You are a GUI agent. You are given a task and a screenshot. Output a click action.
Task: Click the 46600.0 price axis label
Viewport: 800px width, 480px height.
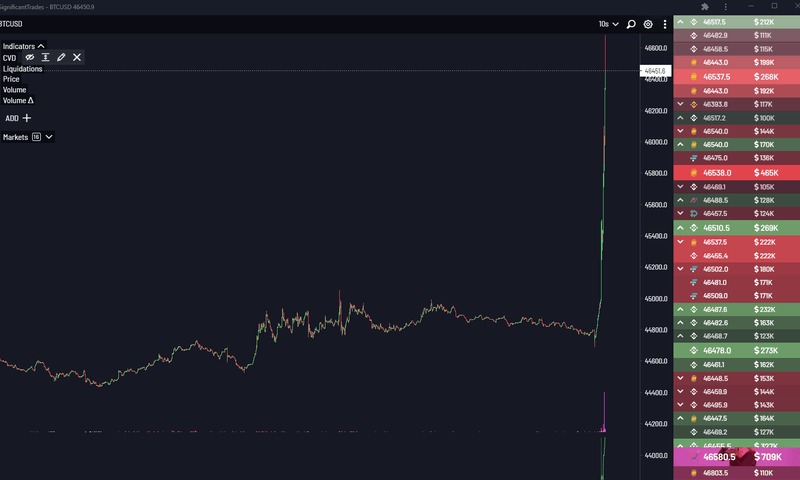click(x=656, y=48)
